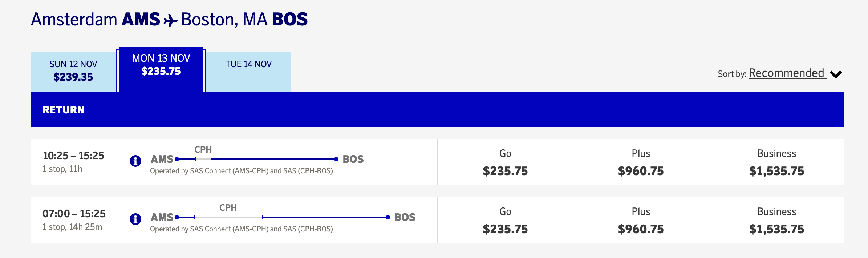Click the RETURN header bar label
The width and height of the screenshot is (868, 258).
[64, 110]
